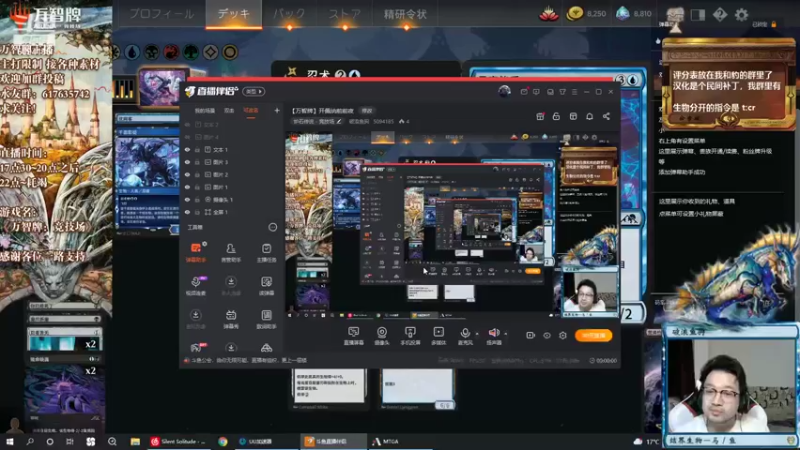Viewport: 800px width, 450px height.
Task: Open the speaker options arrow
Action: point(506,334)
